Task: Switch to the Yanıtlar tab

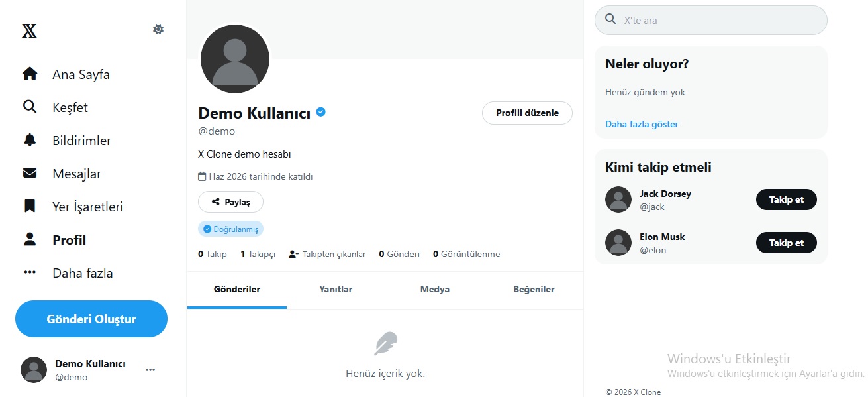Action: pos(336,290)
